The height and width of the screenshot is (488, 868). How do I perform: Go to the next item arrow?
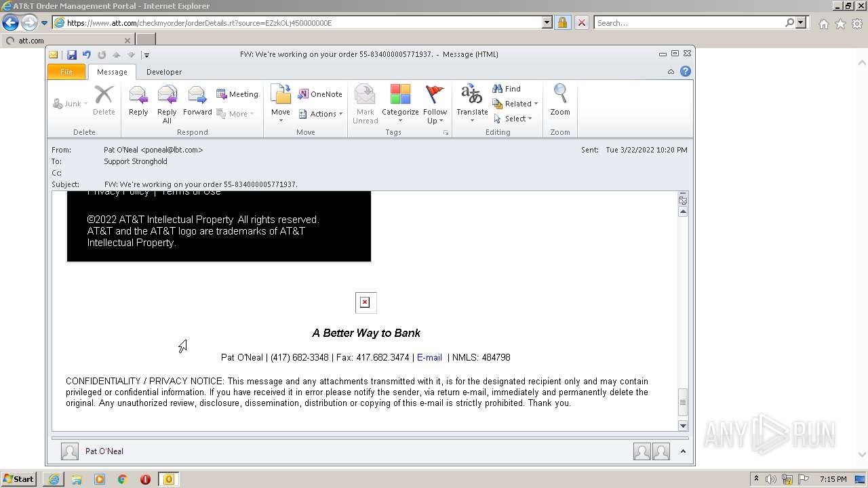131,55
